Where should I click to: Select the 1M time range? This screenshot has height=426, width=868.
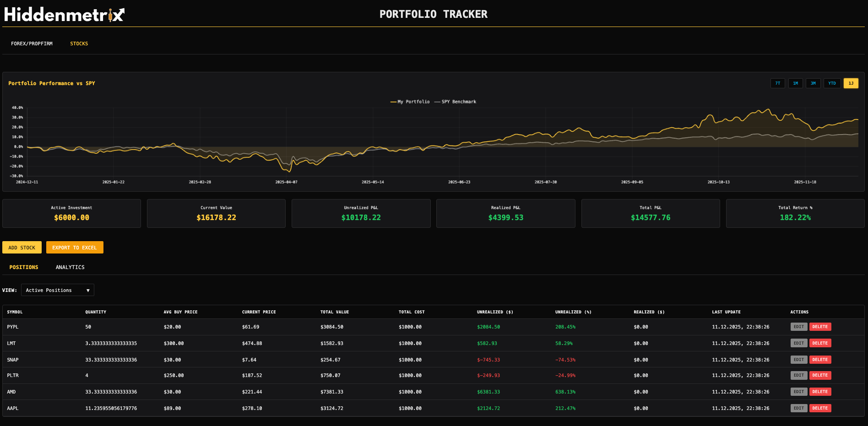pos(796,83)
